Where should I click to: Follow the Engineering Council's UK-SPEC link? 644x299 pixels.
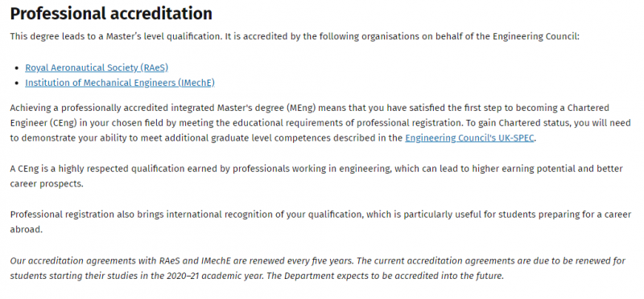pos(469,138)
